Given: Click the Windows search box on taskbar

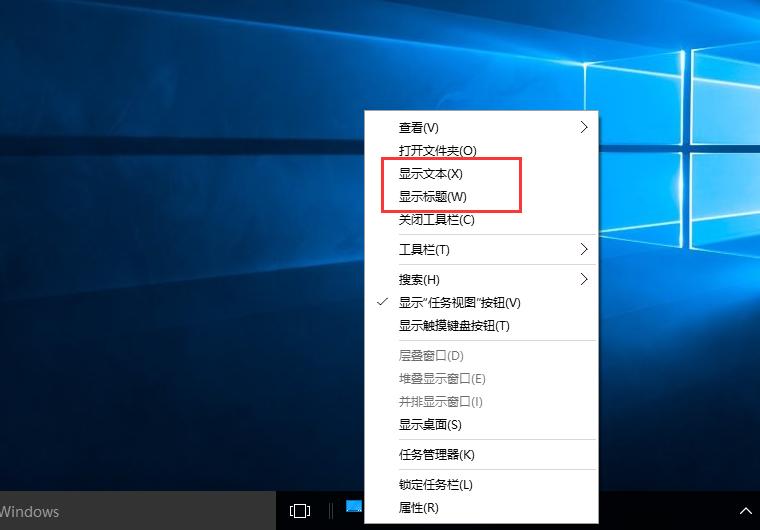Looking at the screenshot, I should point(138,511).
